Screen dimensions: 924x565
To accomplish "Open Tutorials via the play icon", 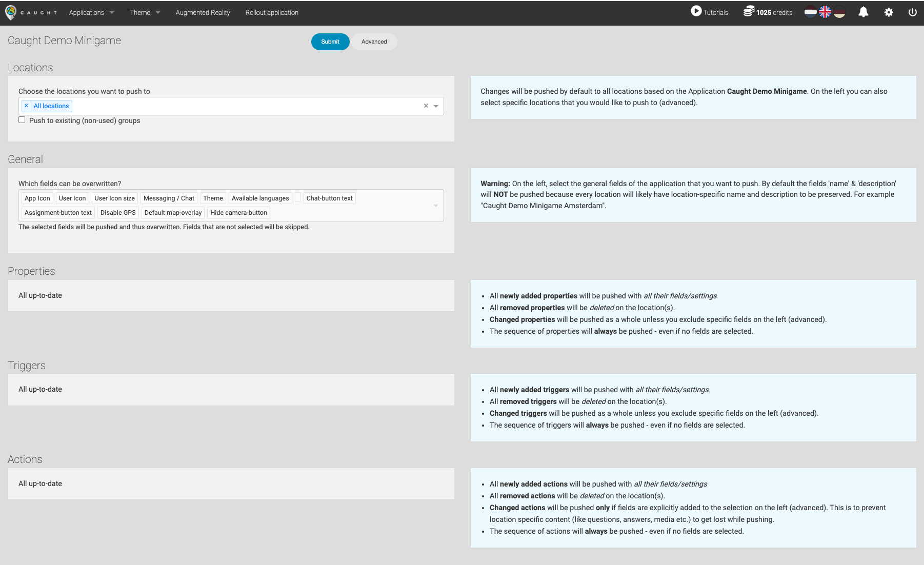I will pos(696,11).
